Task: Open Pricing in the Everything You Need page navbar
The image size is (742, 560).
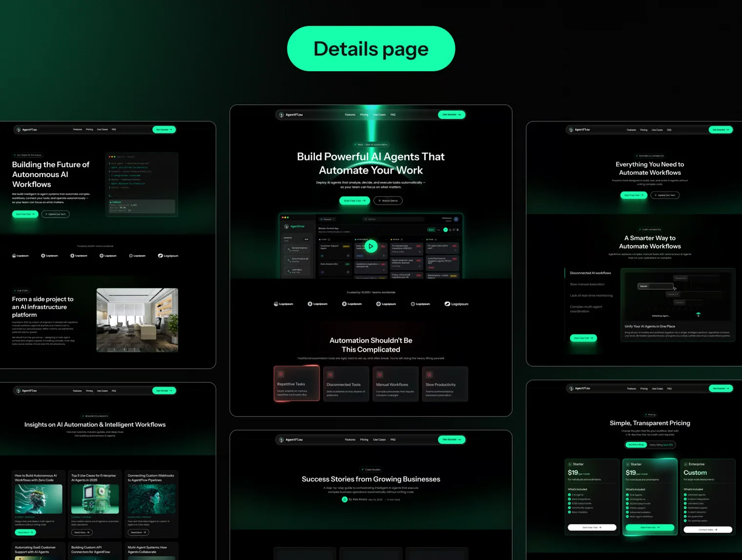Action: click(x=644, y=130)
